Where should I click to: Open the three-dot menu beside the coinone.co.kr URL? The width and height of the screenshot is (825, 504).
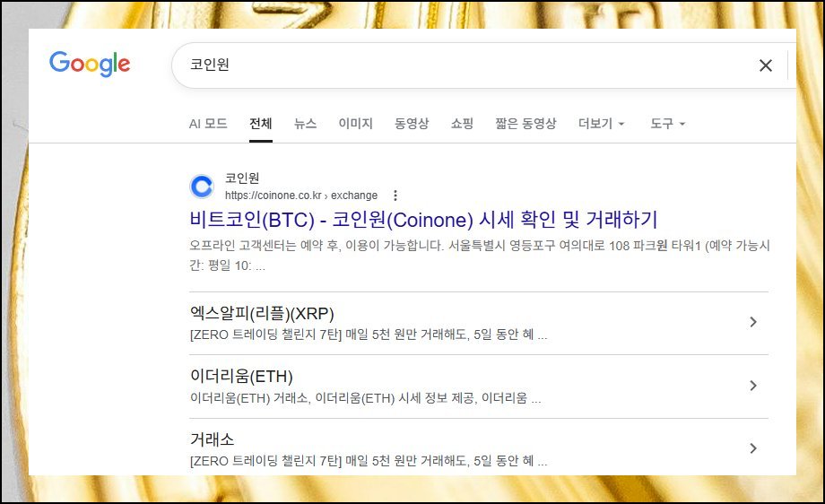[x=395, y=196]
